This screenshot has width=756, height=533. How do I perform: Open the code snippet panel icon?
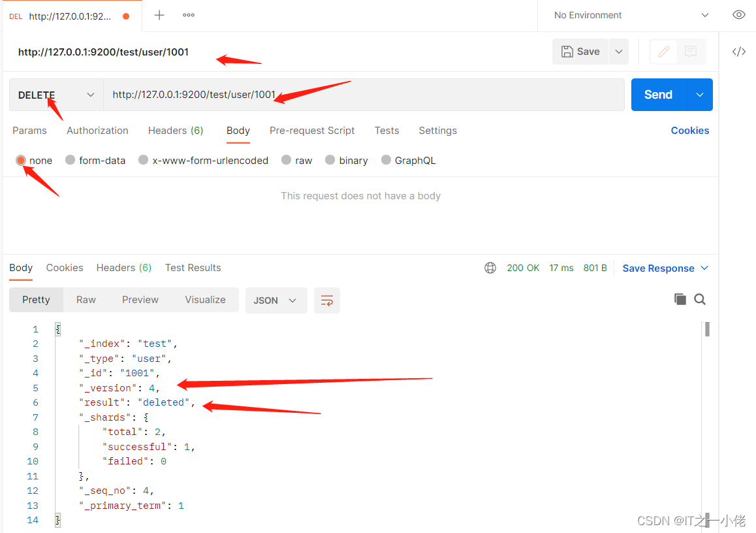(x=738, y=52)
